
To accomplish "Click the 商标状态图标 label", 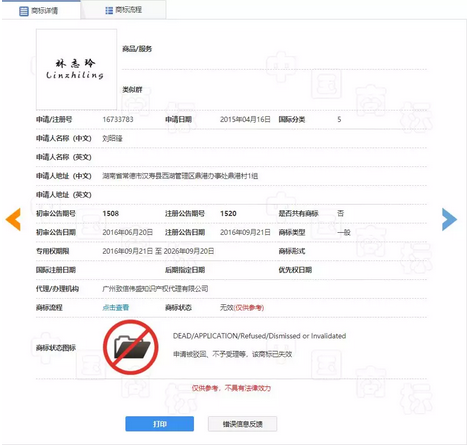I will coord(56,348).
